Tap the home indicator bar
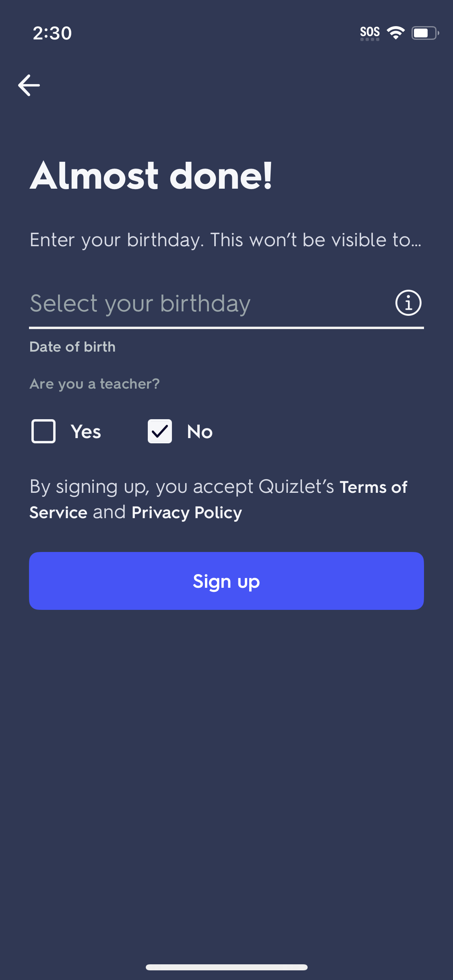Image resolution: width=453 pixels, height=980 pixels. pos(226,967)
